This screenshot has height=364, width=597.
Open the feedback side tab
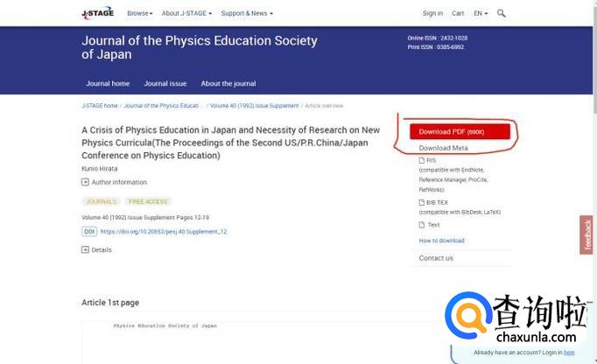pyautogui.click(x=586, y=234)
